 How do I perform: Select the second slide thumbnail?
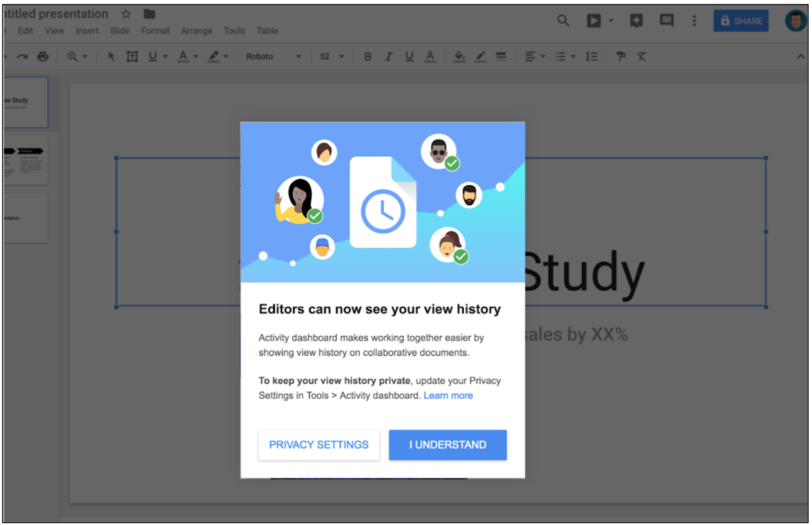(26, 160)
